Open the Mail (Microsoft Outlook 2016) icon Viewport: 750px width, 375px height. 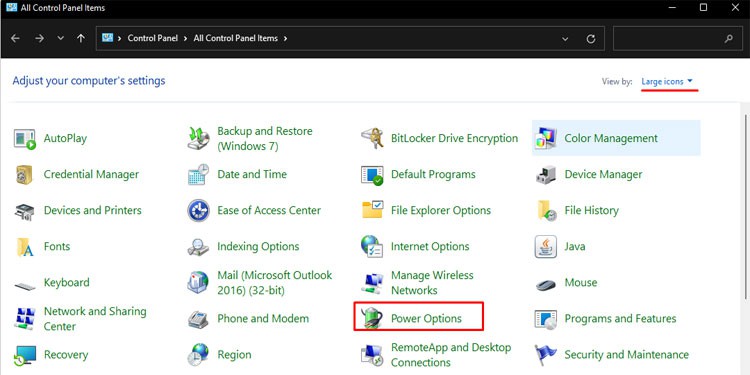coord(198,283)
